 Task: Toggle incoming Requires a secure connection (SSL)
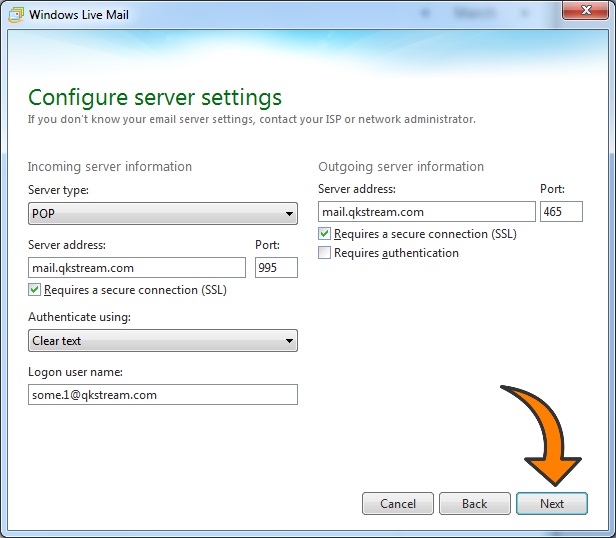[34, 290]
